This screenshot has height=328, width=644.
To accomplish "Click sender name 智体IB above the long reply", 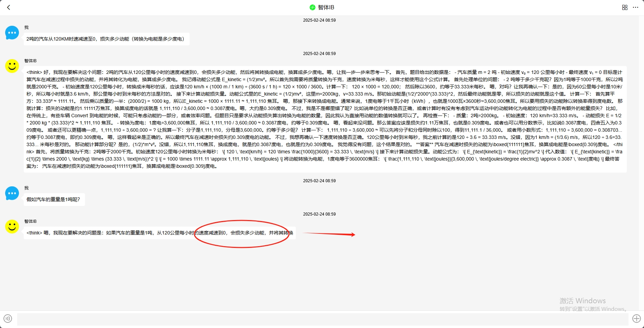I will point(30,61).
